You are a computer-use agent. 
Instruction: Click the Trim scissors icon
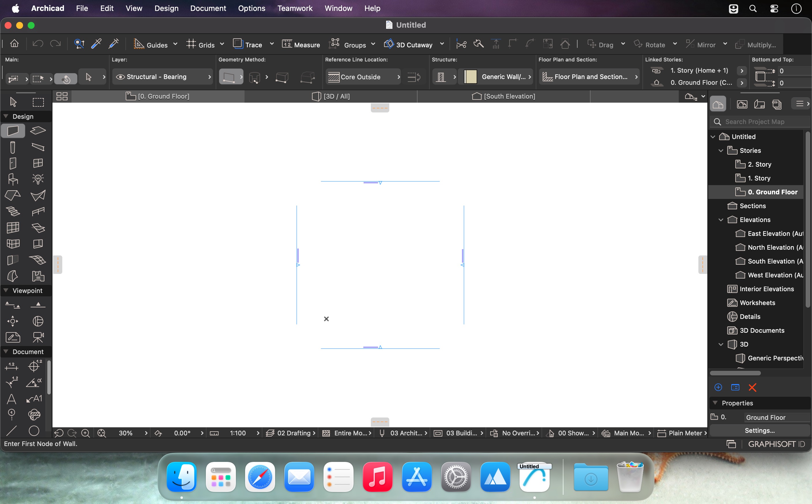(x=461, y=44)
